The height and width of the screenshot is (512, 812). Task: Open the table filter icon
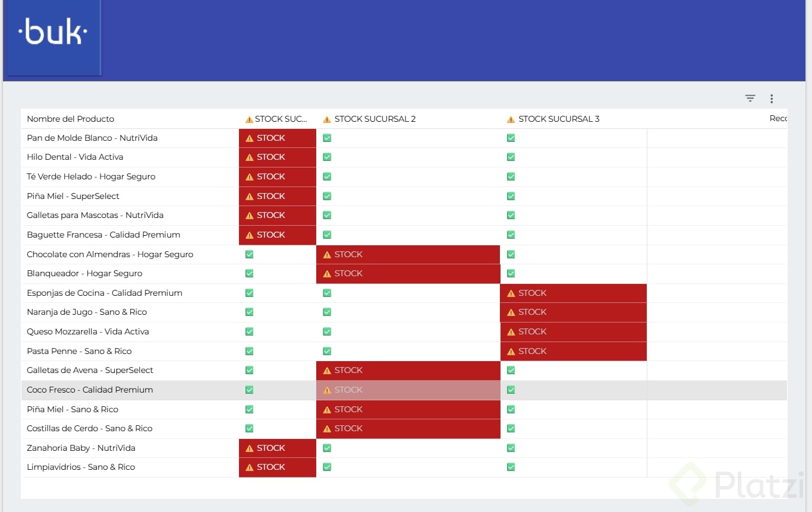click(x=750, y=99)
